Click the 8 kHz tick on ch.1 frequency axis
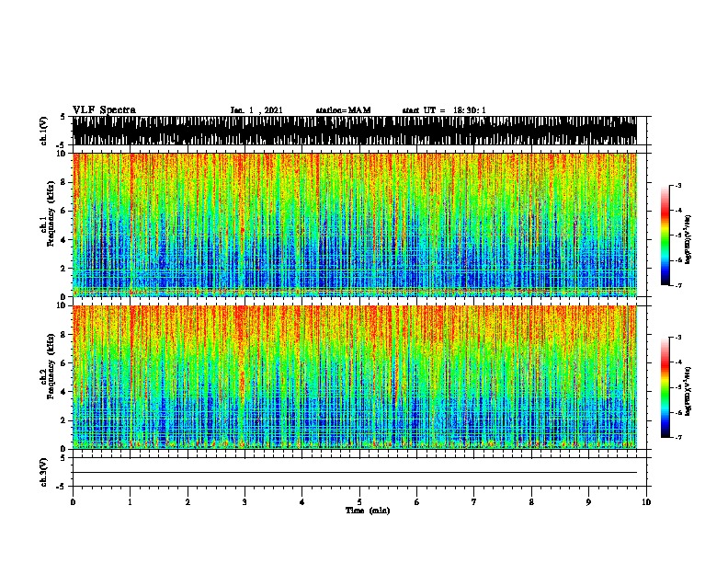The height and width of the screenshot is (563, 728). 64,182
